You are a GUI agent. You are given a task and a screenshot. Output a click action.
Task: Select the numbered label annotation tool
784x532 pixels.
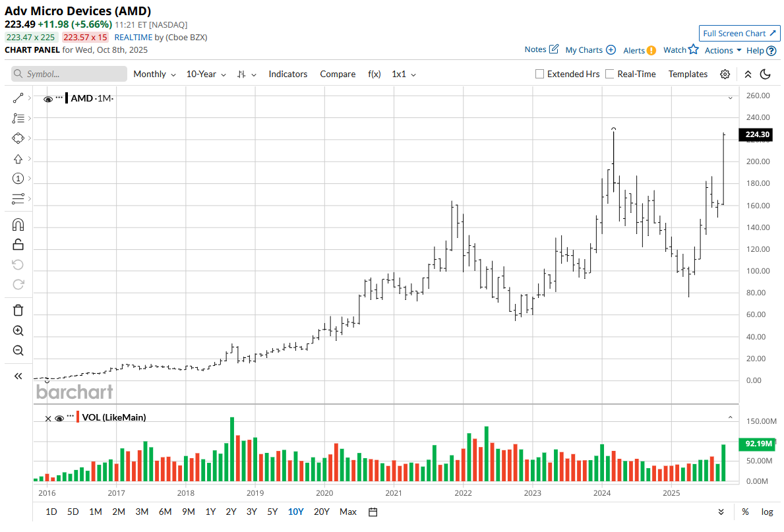pyautogui.click(x=18, y=179)
